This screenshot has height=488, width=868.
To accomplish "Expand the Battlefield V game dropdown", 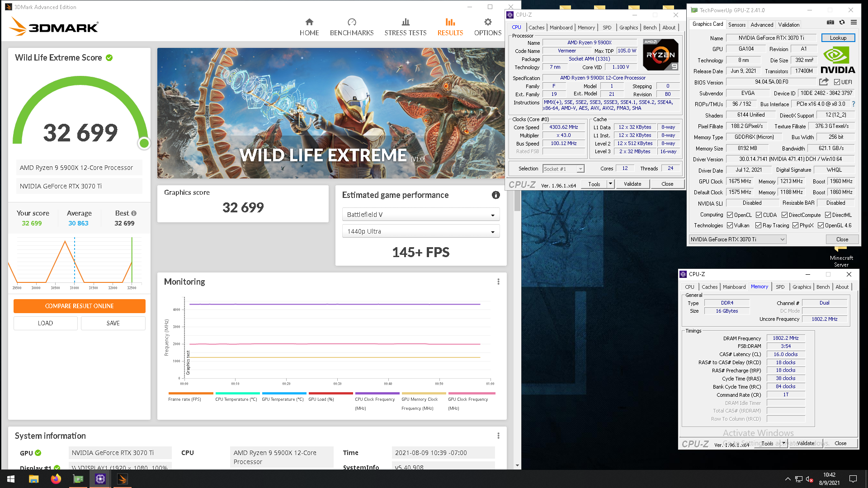I will pyautogui.click(x=421, y=215).
